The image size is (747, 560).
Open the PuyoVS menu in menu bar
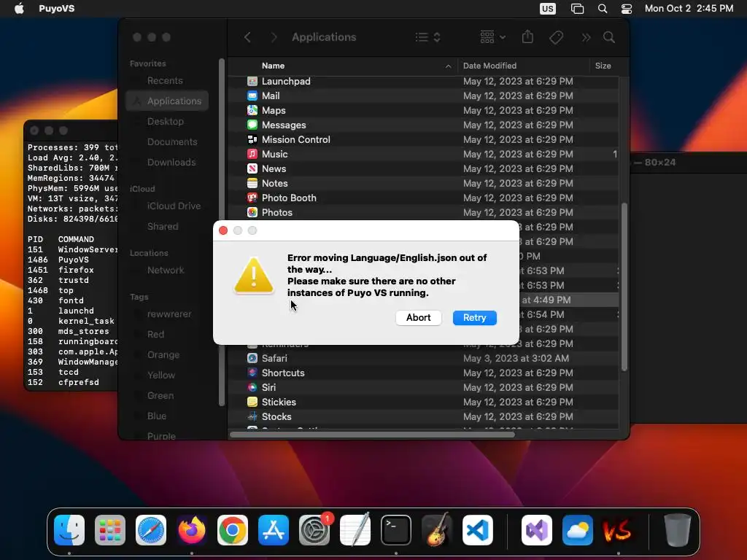tap(57, 9)
